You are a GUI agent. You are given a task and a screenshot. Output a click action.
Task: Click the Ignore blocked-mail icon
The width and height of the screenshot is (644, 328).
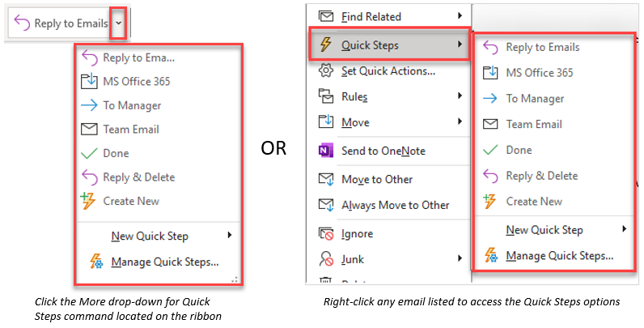pyautogui.click(x=326, y=234)
